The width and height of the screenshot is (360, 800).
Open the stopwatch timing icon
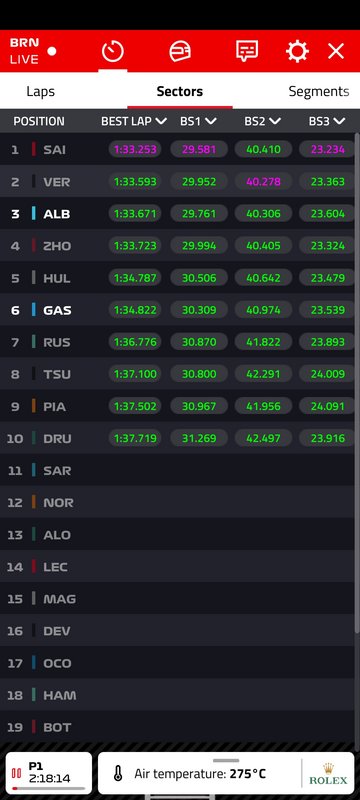pos(113,51)
